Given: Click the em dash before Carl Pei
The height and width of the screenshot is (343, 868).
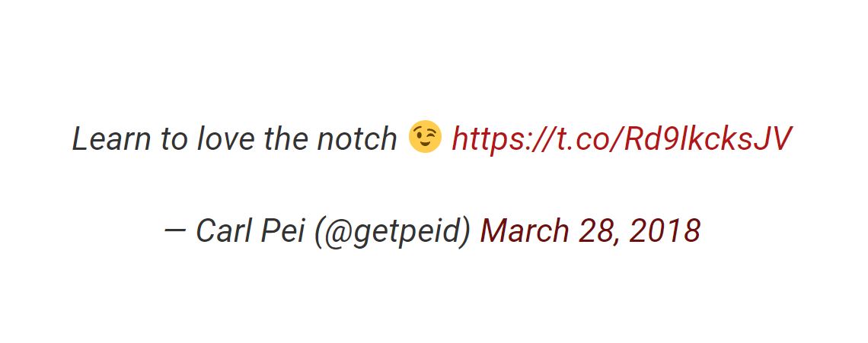Looking at the screenshot, I should [x=176, y=230].
